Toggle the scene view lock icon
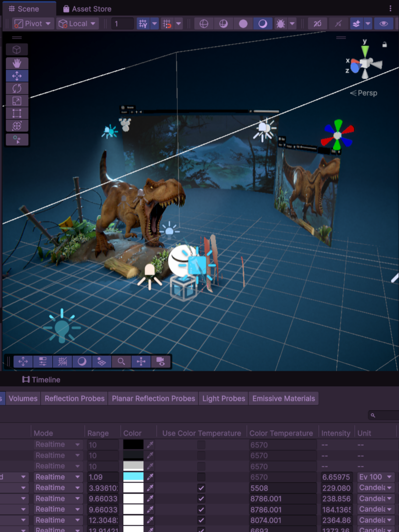 [384, 45]
